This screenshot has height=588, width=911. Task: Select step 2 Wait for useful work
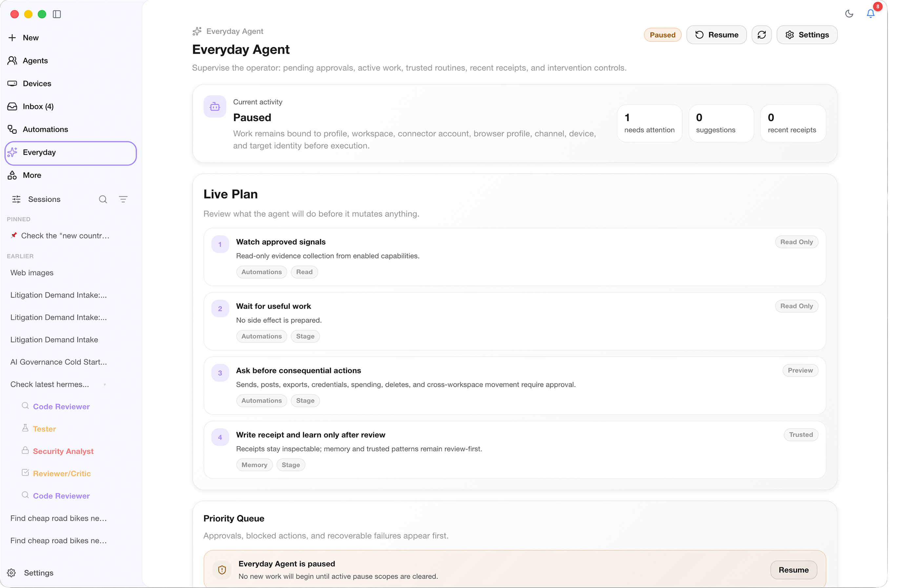point(515,321)
